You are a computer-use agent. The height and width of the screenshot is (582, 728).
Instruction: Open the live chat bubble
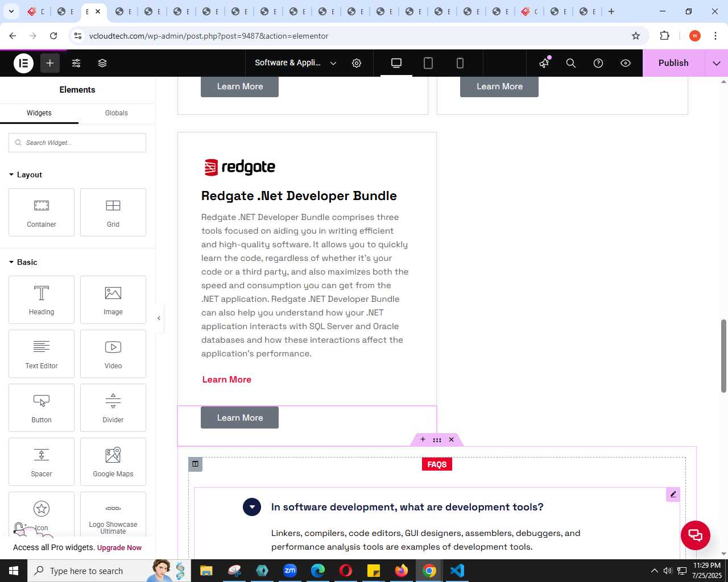(x=696, y=535)
